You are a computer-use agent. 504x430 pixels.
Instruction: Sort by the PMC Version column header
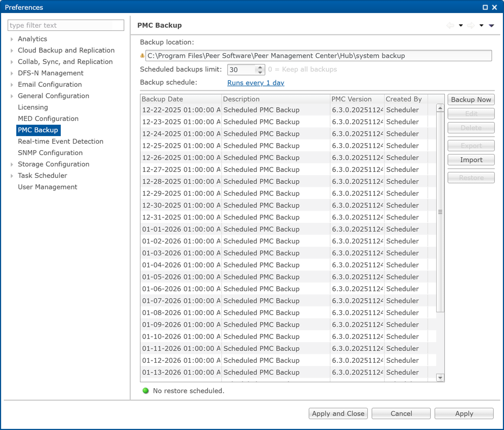click(x=357, y=99)
